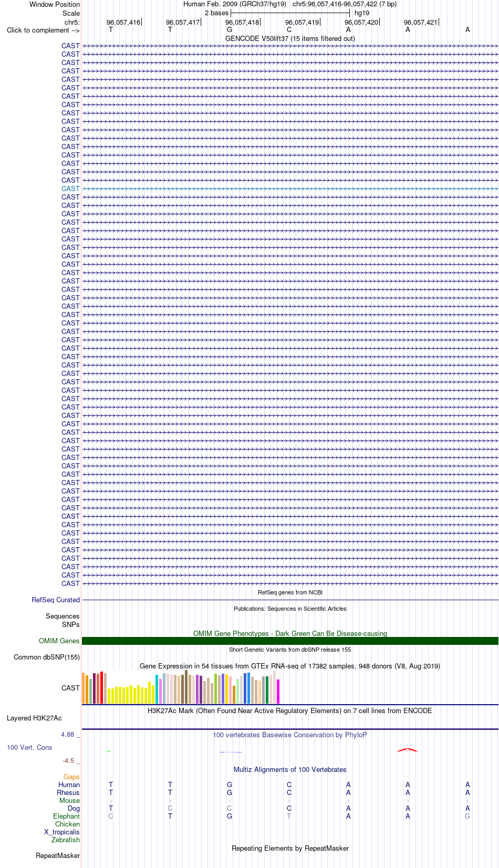Click base T in the Dog alignment row

point(110,808)
